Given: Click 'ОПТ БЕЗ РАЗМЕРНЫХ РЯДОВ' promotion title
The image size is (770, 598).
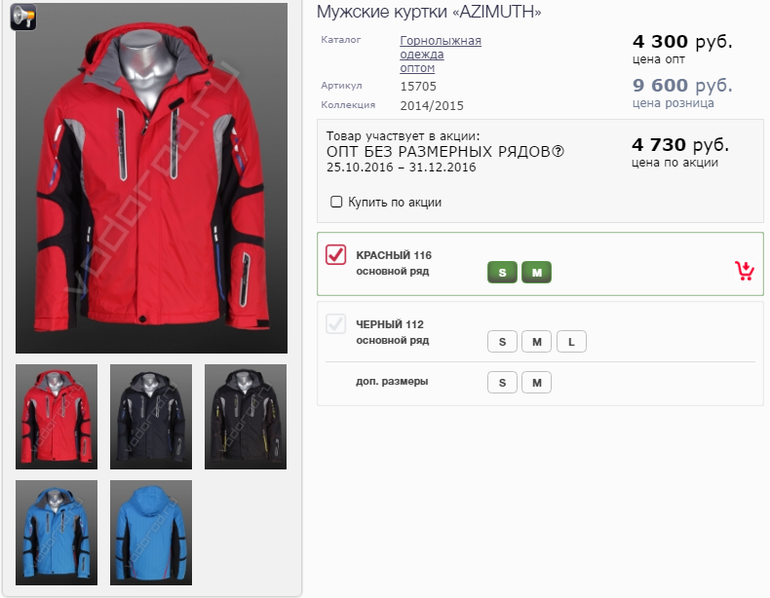Looking at the screenshot, I should (x=445, y=151).
